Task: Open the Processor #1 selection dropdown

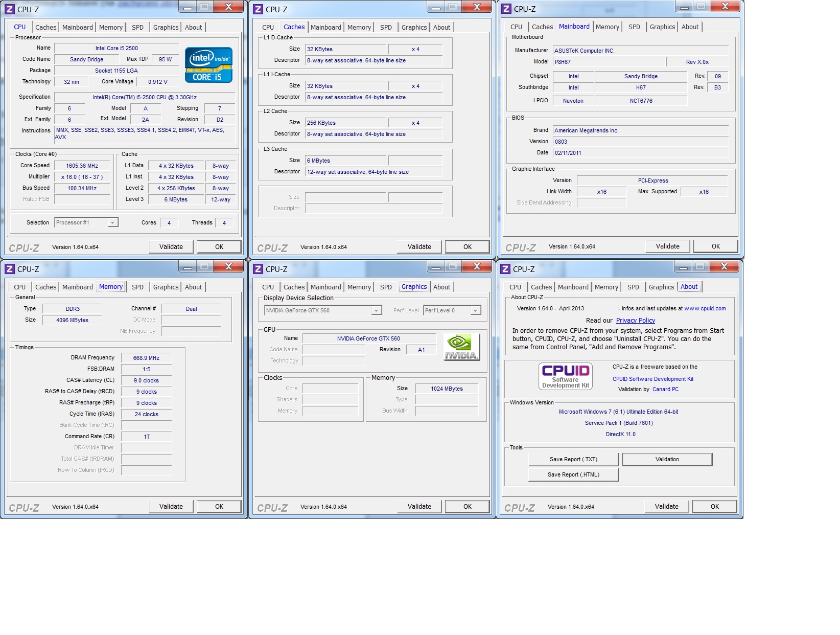Action: click(113, 222)
